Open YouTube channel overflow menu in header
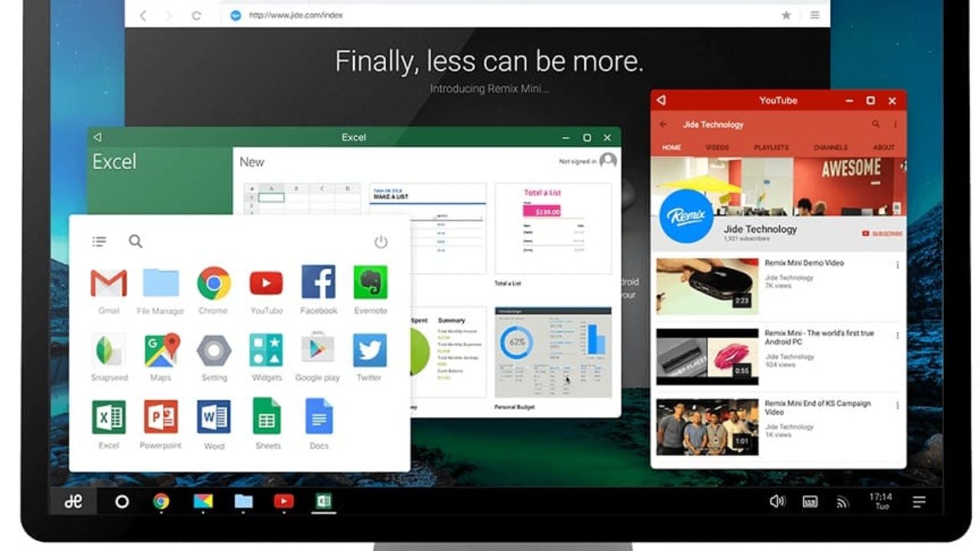 pos(895,124)
